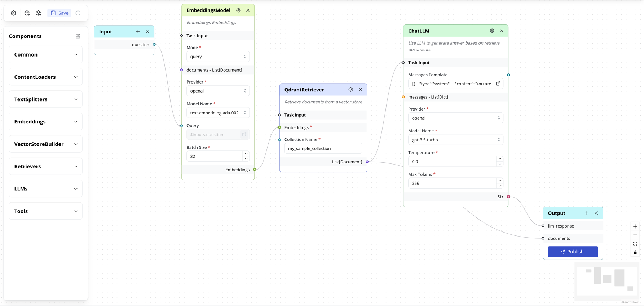Click the Temperature field showing 0.0

point(452,162)
